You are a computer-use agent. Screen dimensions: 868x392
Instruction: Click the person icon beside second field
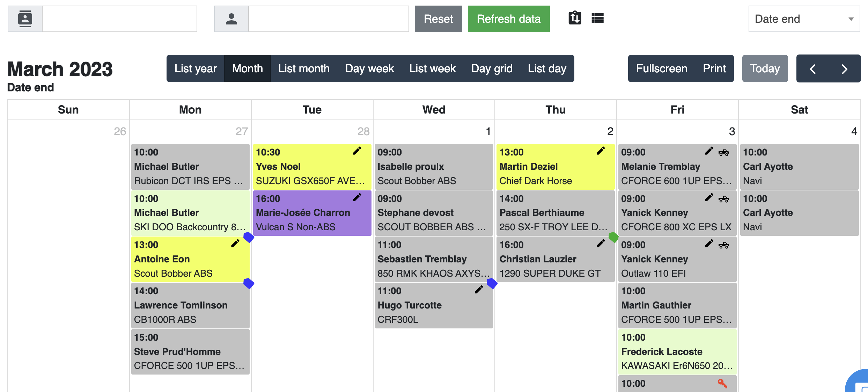coord(231,19)
